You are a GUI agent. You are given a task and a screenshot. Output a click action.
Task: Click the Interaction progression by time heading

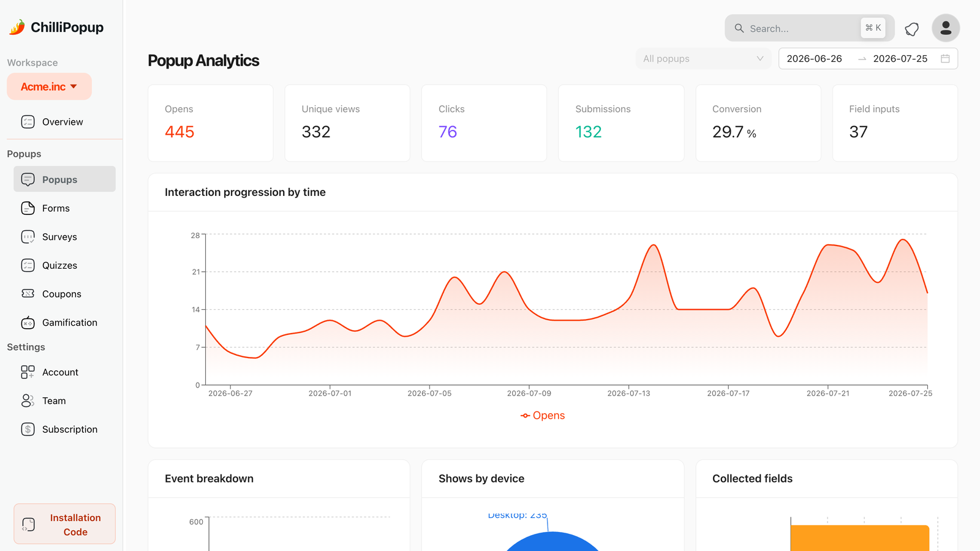245,192
